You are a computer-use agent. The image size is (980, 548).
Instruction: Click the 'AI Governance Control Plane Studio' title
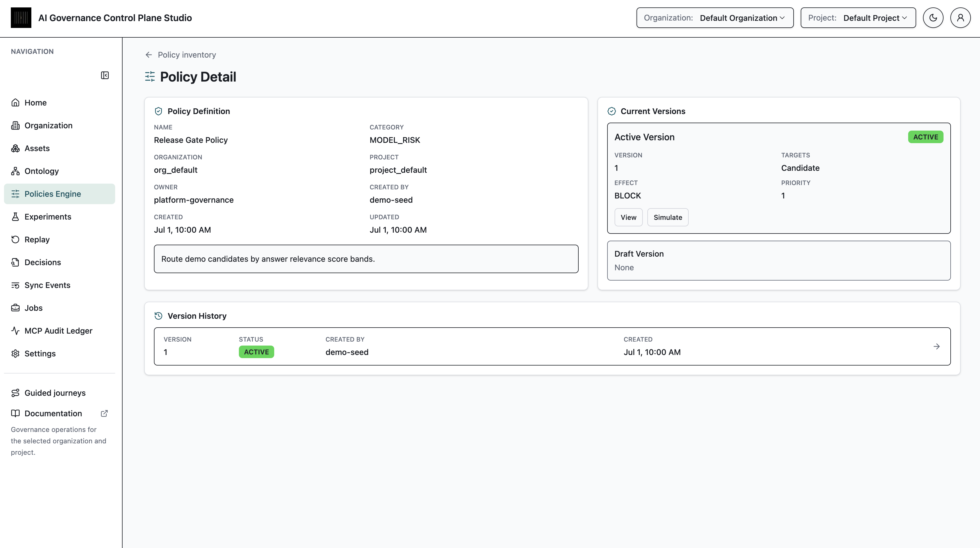(115, 18)
